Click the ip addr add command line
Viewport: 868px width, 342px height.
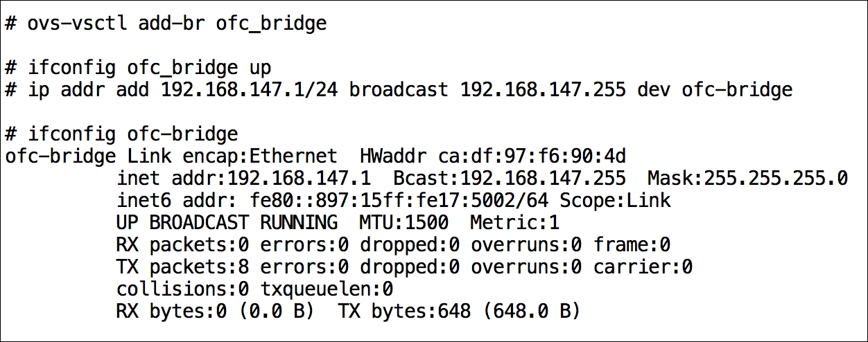coord(399,90)
